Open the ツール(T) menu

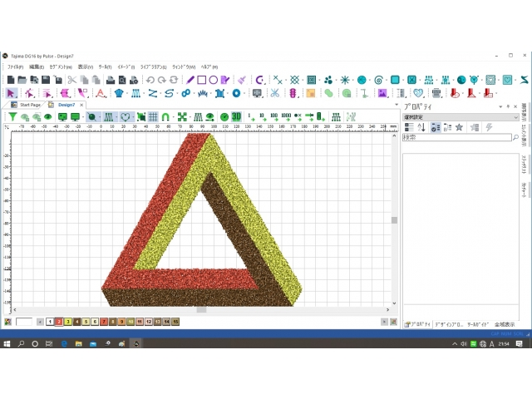[106, 67]
